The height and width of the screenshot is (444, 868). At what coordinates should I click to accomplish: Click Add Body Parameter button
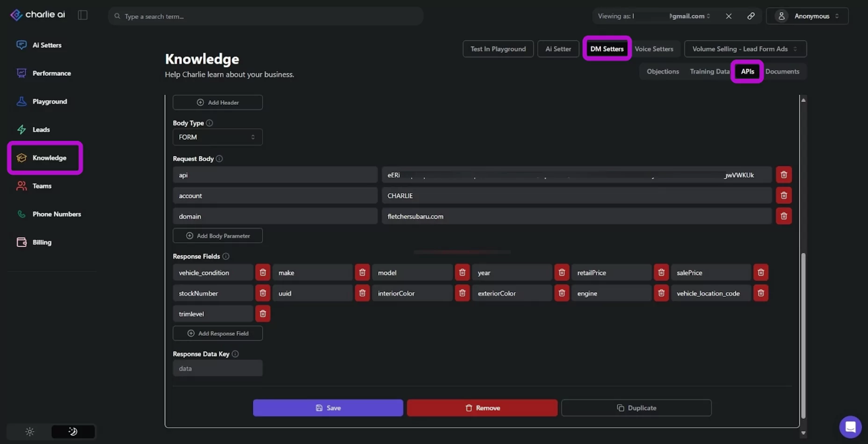[x=217, y=236]
